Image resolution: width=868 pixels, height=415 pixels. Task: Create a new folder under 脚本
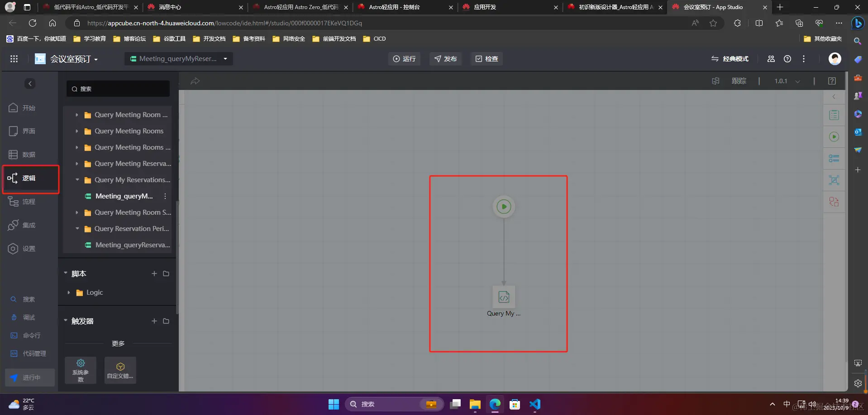tap(166, 274)
